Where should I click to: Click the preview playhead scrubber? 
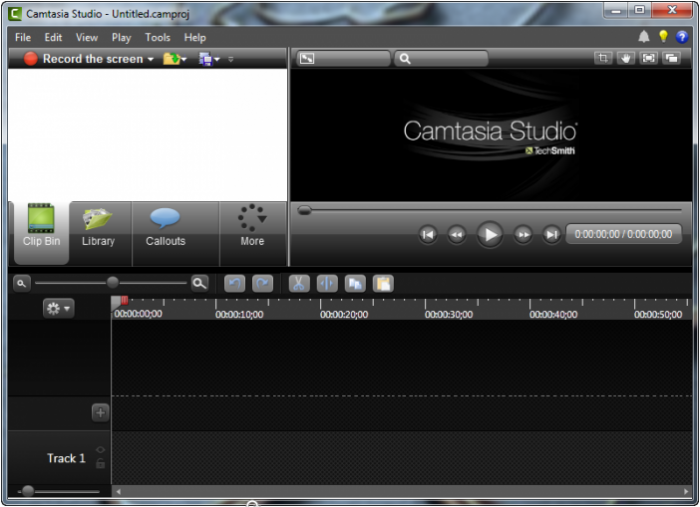304,210
